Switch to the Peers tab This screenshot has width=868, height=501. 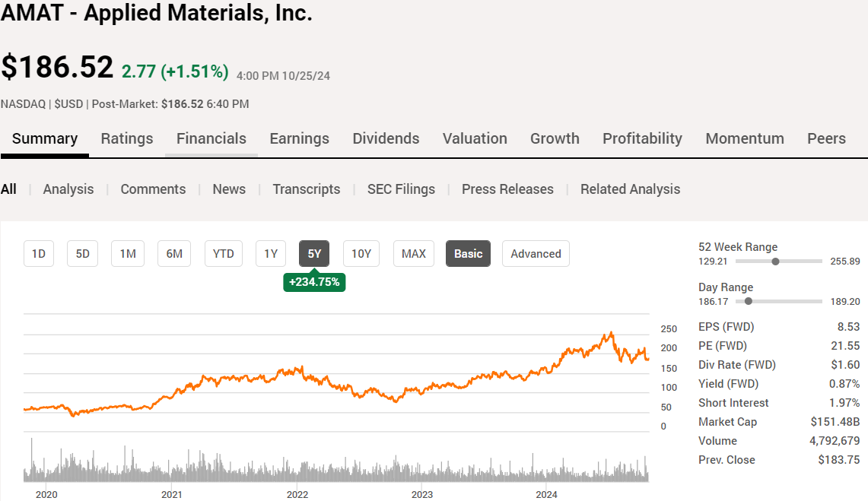pyautogui.click(x=826, y=138)
